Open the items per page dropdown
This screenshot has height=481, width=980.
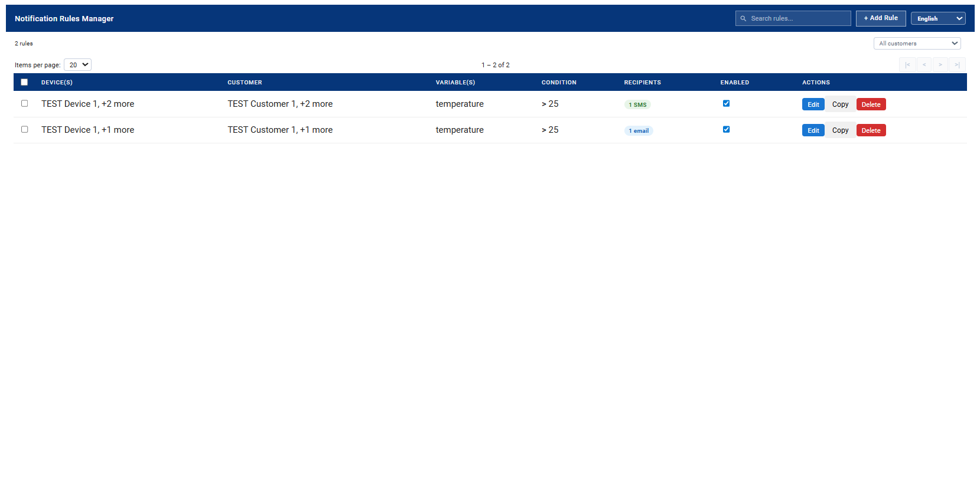click(x=77, y=65)
